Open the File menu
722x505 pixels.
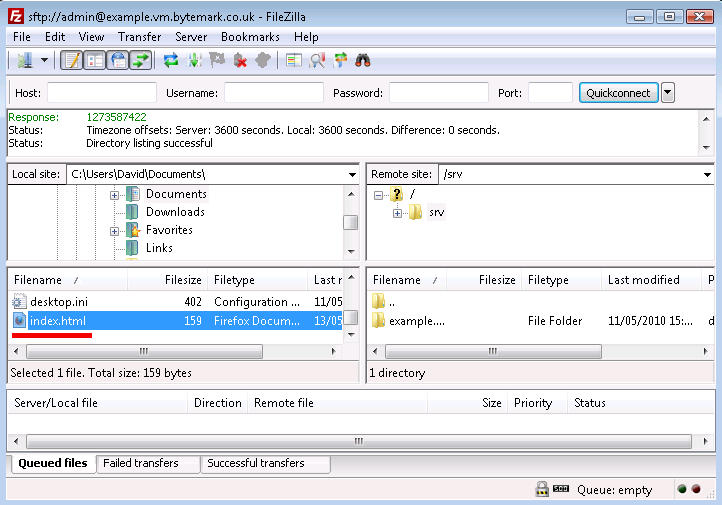(x=22, y=37)
